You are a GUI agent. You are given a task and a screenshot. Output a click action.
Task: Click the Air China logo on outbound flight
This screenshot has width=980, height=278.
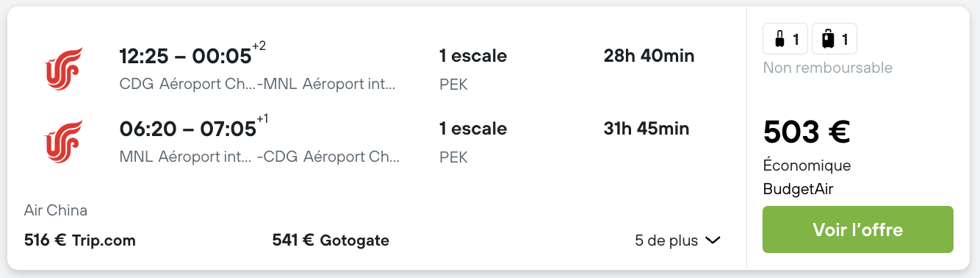pos(64,69)
